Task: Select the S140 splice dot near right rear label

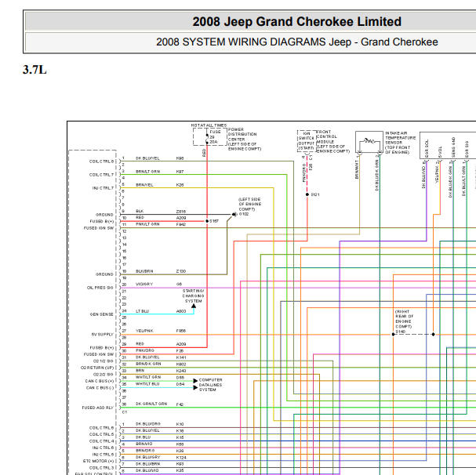Action: [394, 334]
